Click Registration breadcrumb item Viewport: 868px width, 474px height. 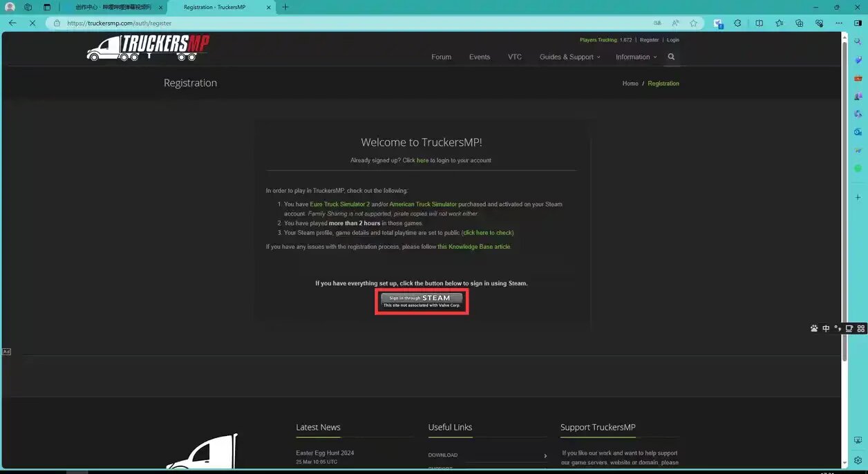pos(663,84)
